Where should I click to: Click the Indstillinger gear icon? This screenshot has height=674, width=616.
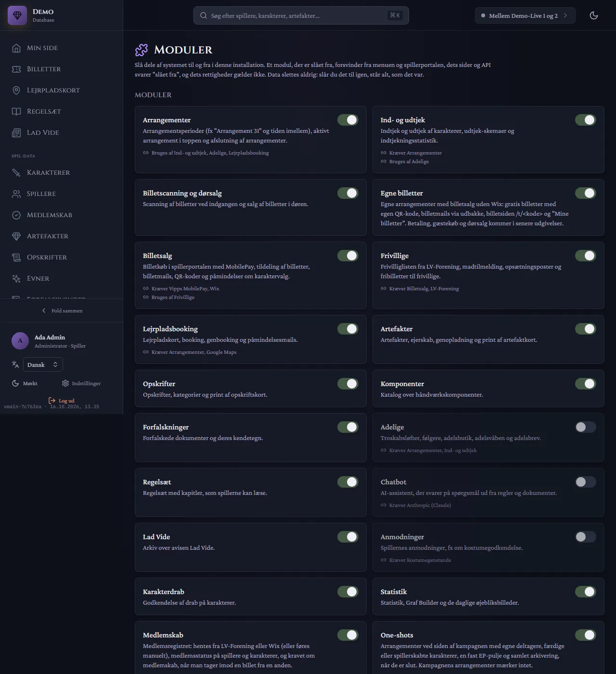pos(65,383)
